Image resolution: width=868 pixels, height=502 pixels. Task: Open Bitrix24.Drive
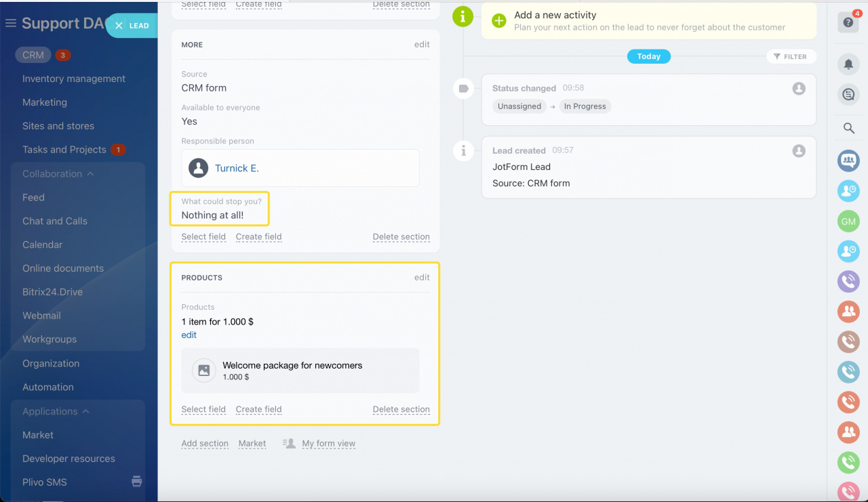point(52,292)
